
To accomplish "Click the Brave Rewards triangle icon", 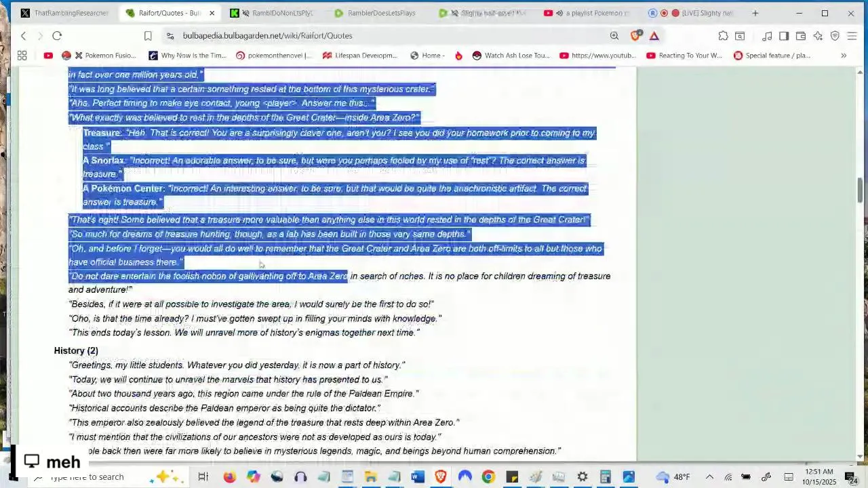I will click(654, 36).
